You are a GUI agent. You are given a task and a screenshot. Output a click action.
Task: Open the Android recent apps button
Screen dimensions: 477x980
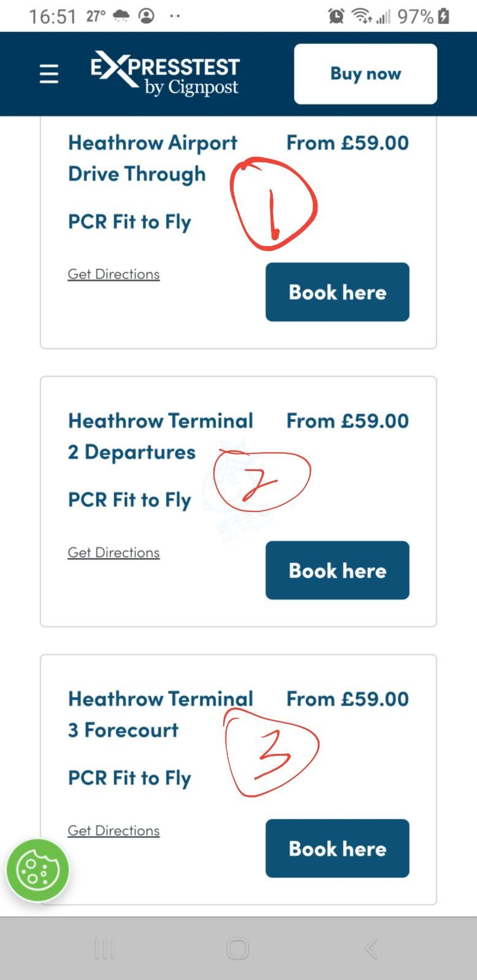click(105, 949)
